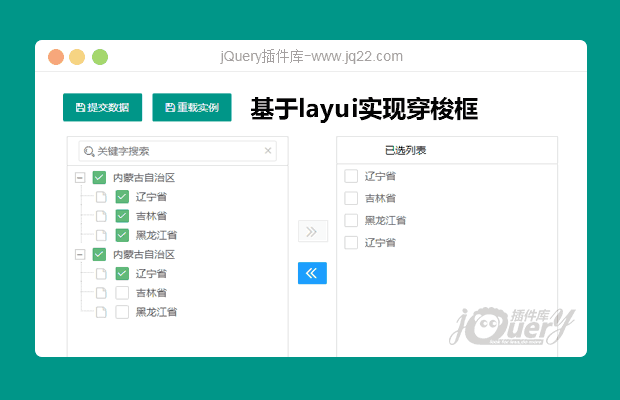
Task: Focus the 关键字搜索 search field
Action: (178, 151)
